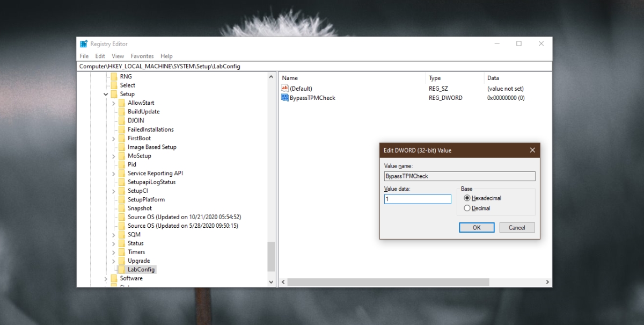The height and width of the screenshot is (325, 644).
Task: Select the Decimal base radio button
Action: [x=467, y=208]
